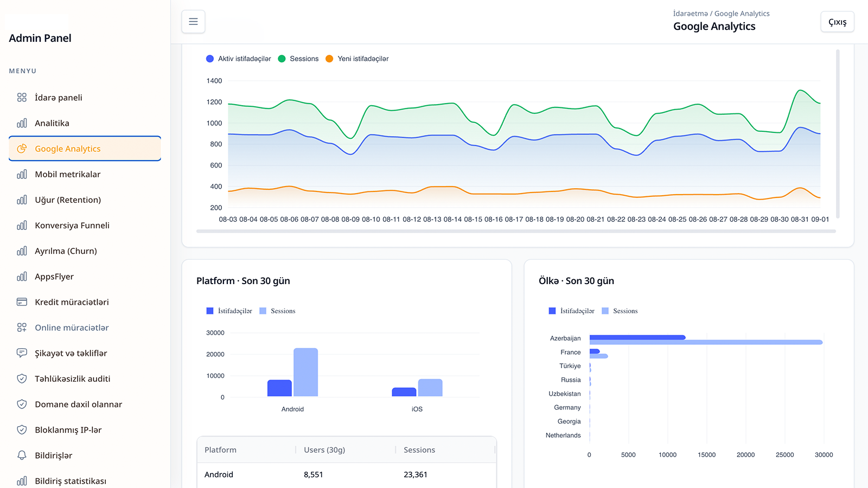Image resolution: width=868 pixels, height=488 pixels.
Task: Click the France sessions bar in Ölkə chart
Action: pos(599,356)
